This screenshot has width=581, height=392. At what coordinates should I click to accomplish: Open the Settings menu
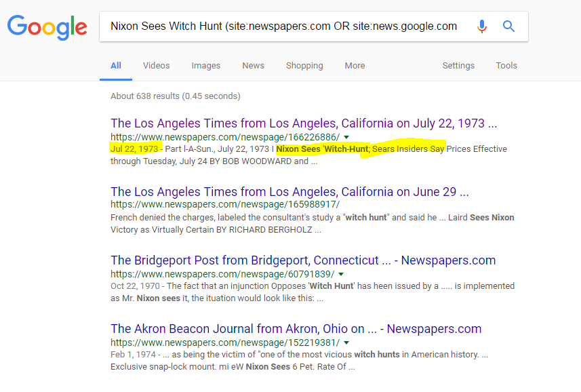coord(458,66)
